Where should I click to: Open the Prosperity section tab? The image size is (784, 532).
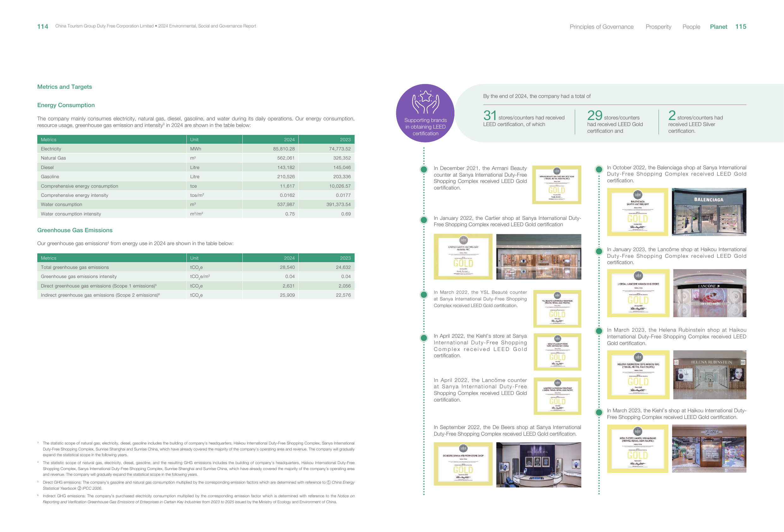coord(658,27)
